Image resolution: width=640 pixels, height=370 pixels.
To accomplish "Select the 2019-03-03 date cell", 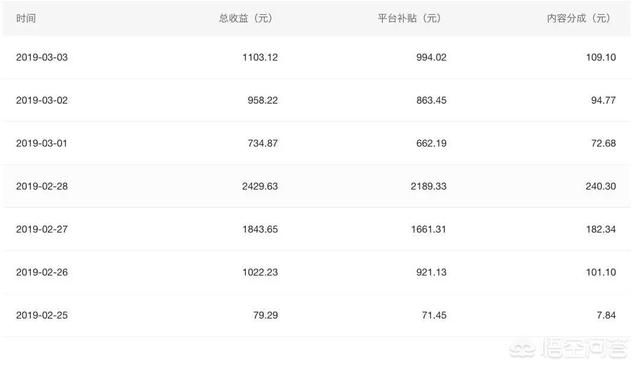I will 42,57.
